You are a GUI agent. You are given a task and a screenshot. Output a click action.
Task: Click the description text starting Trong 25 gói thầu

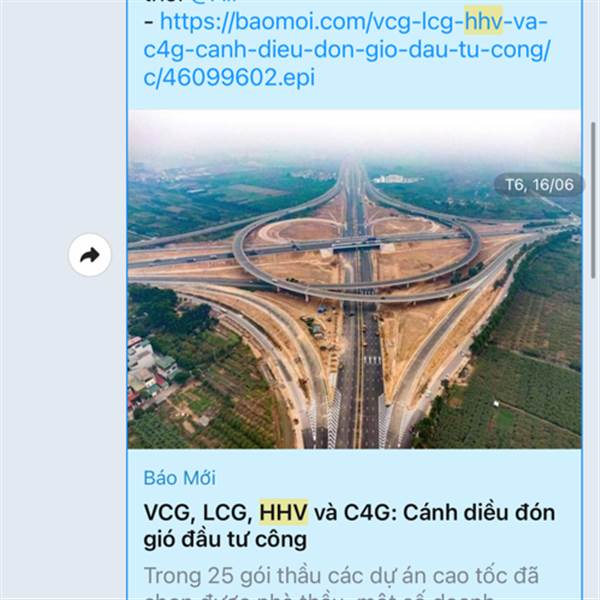coord(341,584)
